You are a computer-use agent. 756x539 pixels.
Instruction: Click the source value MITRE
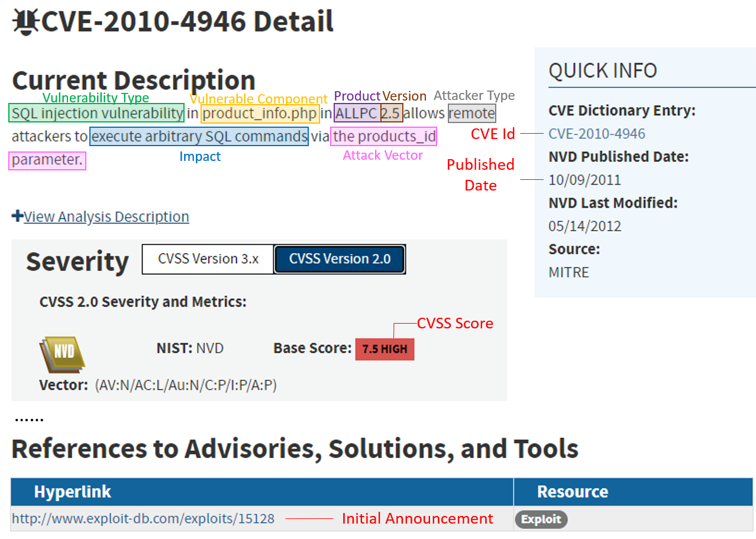pyautogui.click(x=569, y=272)
